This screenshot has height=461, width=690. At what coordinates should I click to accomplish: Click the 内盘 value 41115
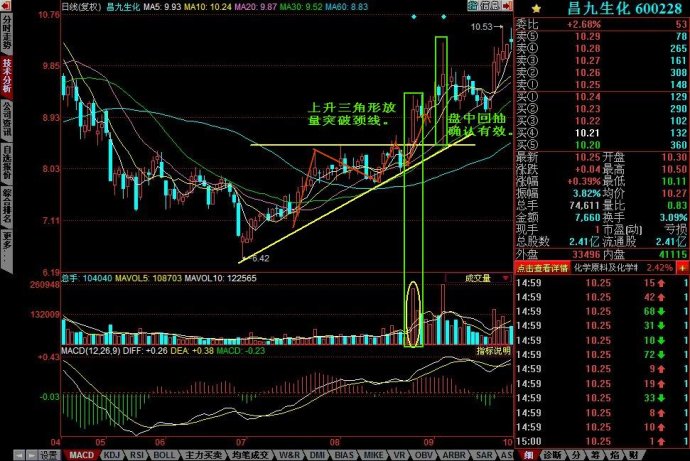[673, 254]
